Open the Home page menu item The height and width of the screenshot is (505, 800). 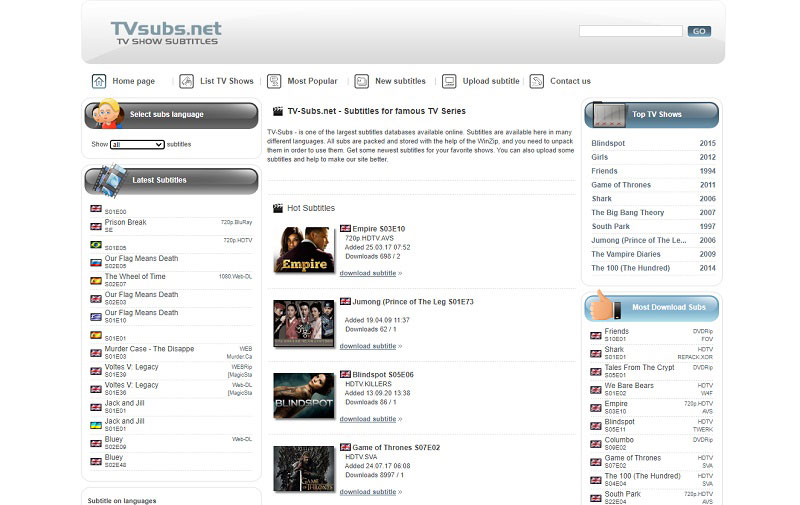coord(133,81)
